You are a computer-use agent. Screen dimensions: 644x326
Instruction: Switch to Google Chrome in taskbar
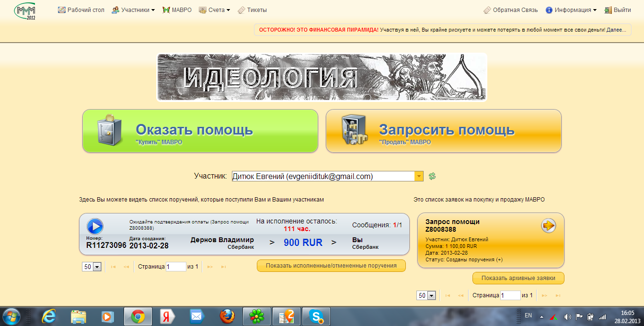tap(138, 316)
